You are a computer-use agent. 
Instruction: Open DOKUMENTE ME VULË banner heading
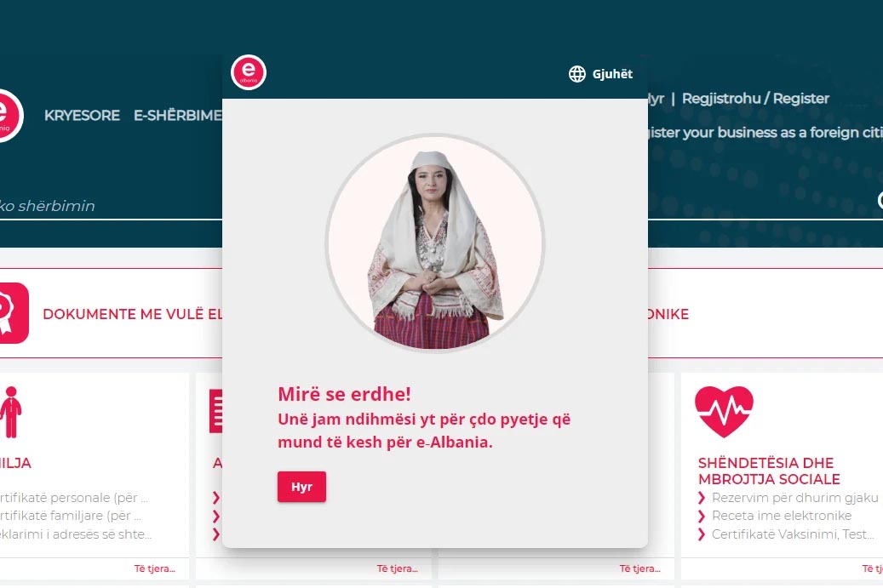click(x=132, y=314)
